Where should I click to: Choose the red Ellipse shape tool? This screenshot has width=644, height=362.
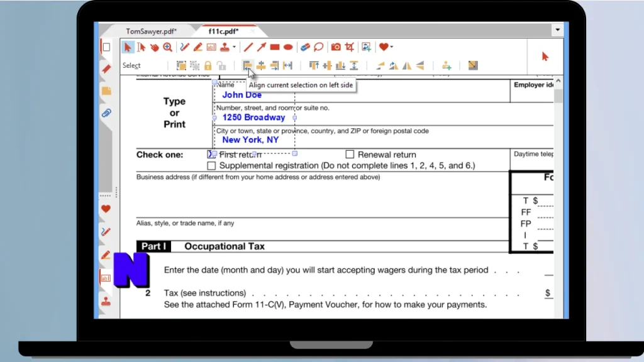(x=288, y=47)
